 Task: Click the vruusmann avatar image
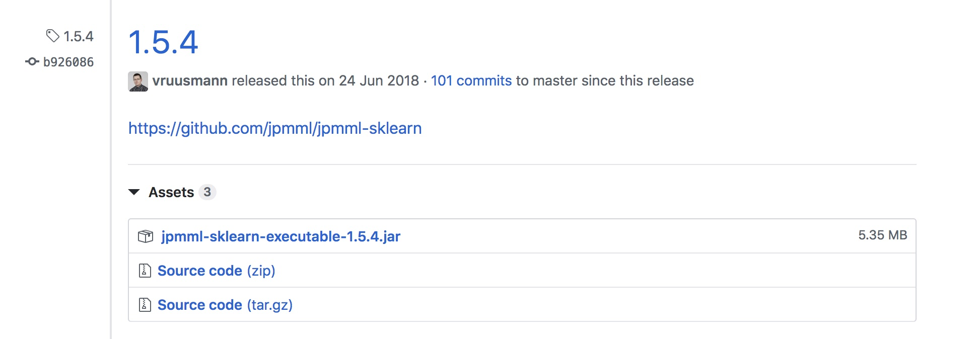click(138, 81)
